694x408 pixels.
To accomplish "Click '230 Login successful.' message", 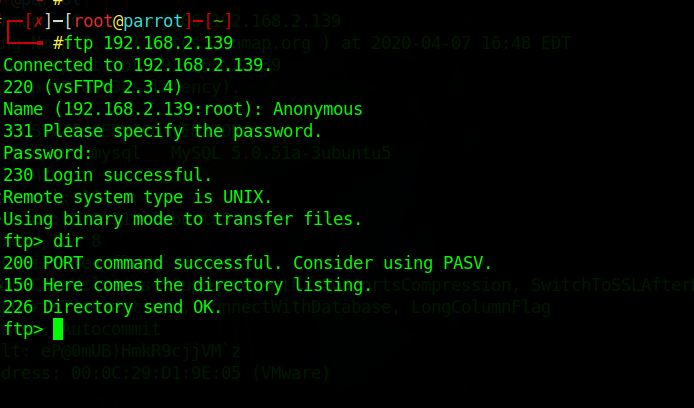I will pyautogui.click(x=108, y=175).
